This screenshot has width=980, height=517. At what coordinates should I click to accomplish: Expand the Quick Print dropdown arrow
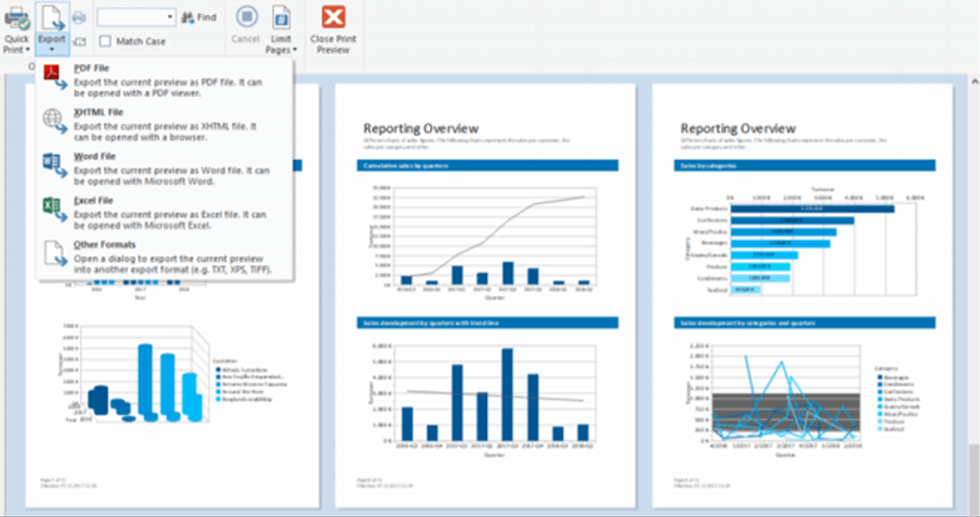(x=28, y=50)
